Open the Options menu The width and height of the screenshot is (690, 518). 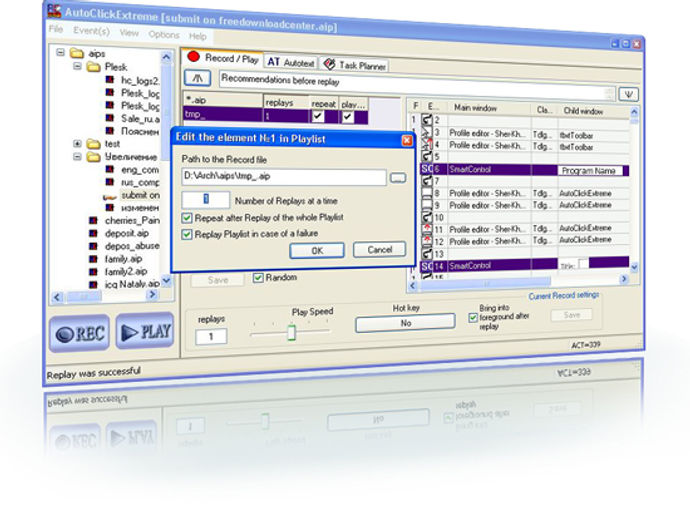(164, 34)
